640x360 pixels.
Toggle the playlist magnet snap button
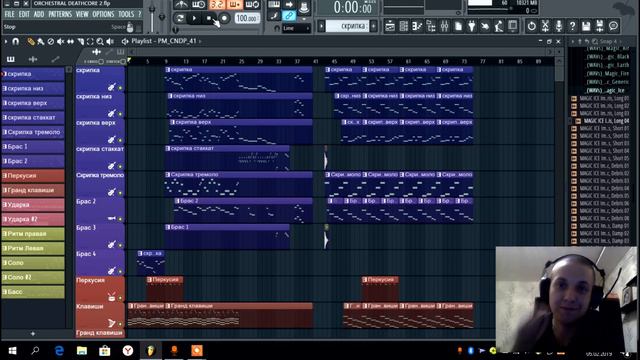(x=16, y=41)
